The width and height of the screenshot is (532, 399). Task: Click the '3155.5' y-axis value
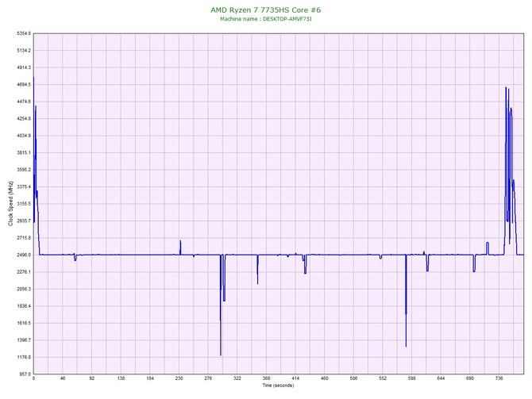tap(24, 204)
